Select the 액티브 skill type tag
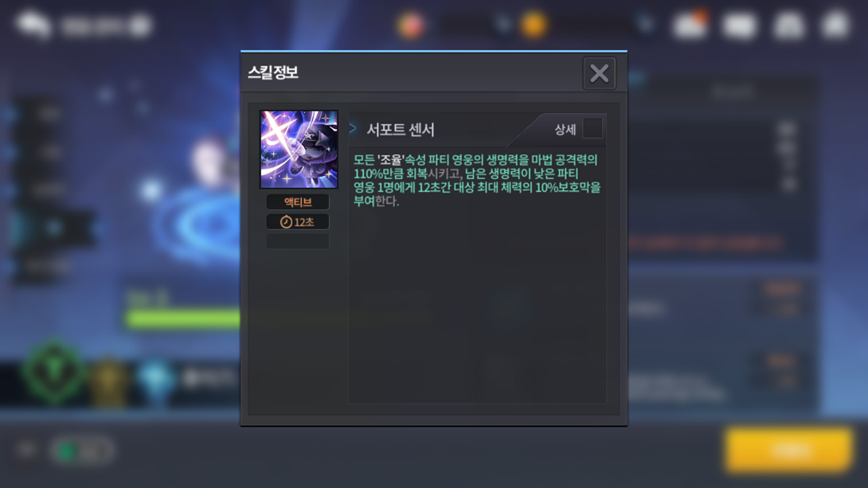 (298, 202)
